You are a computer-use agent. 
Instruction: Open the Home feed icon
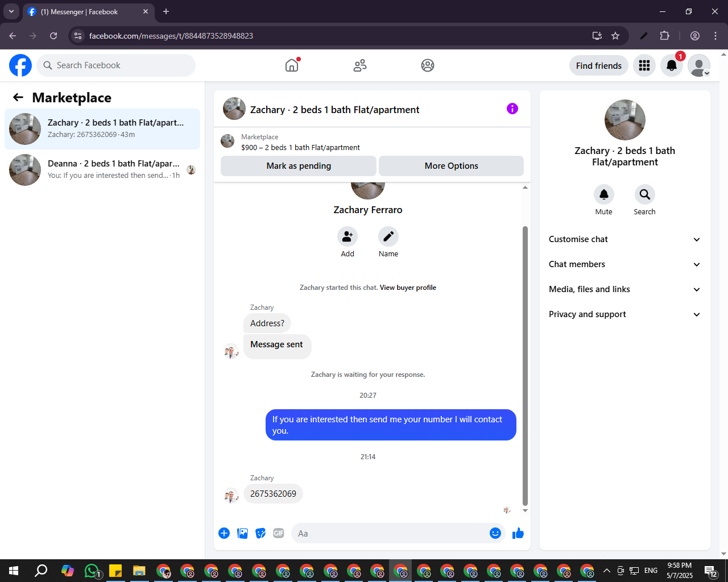[292, 65]
